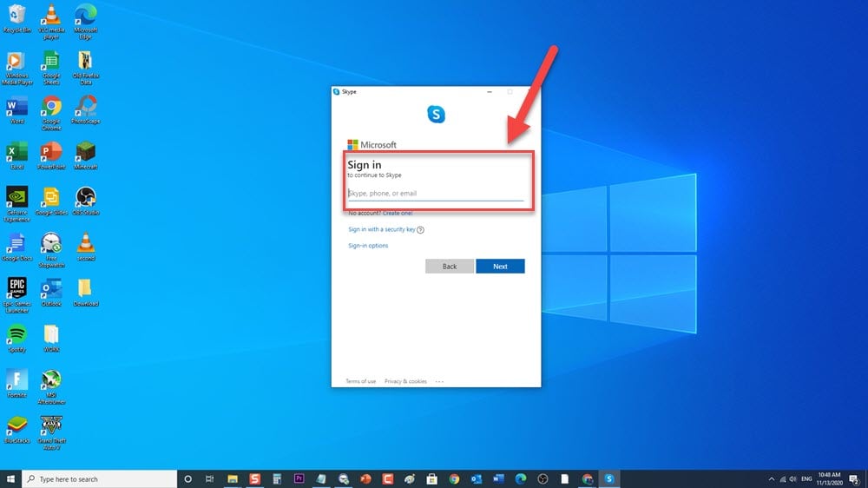Image resolution: width=868 pixels, height=488 pixels.
Task: Select the Recycle Bin desktop icon
Action: point(17,18)
